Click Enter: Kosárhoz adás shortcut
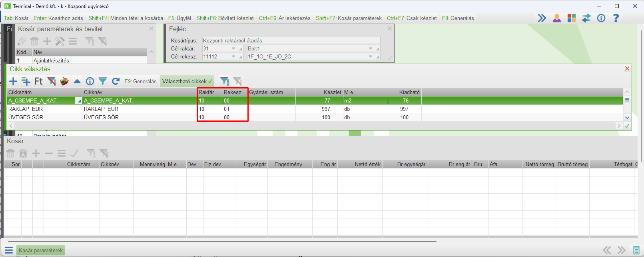 point(58,18)
